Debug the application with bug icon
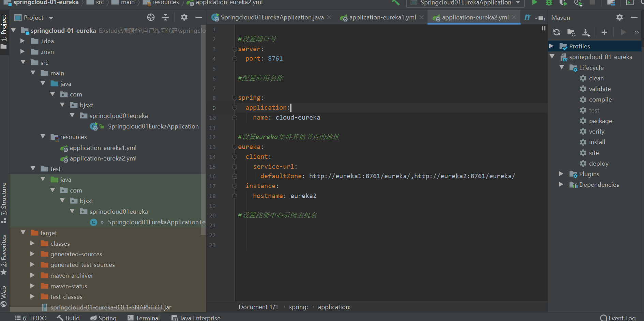Viewport: 644px width, 321px height. tap(549, 3)
